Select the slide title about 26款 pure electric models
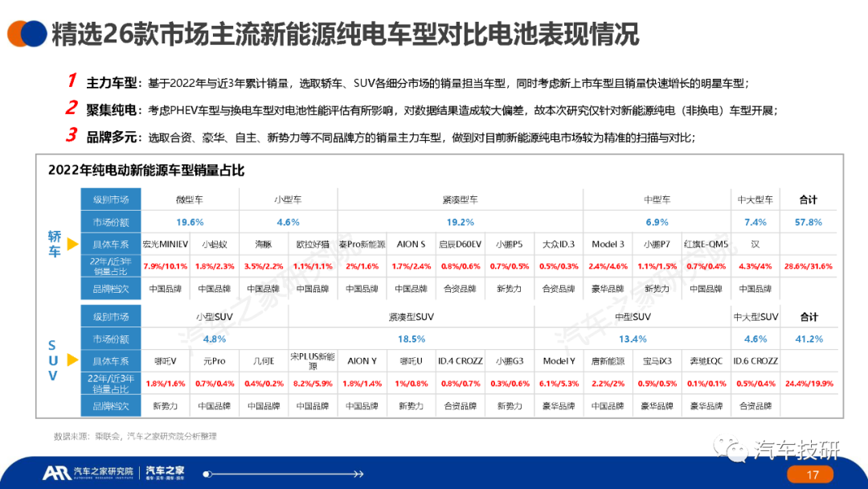 (346, 34)
